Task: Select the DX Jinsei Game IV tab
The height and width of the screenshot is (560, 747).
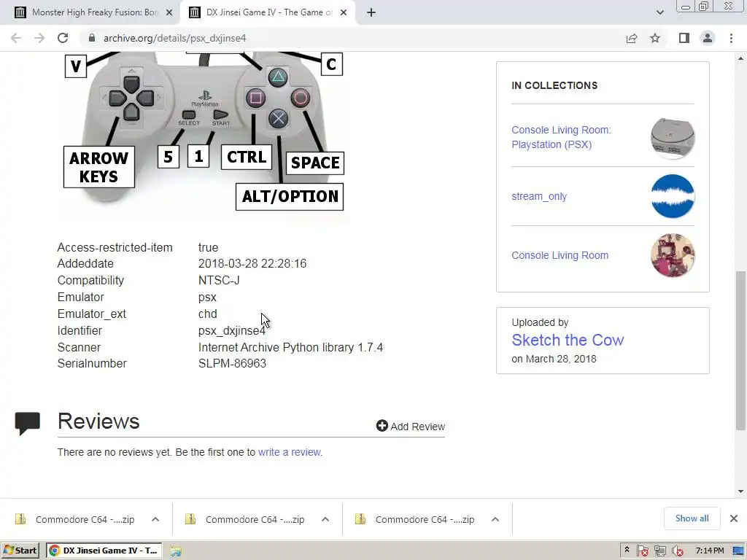Action: pos(268,12)
